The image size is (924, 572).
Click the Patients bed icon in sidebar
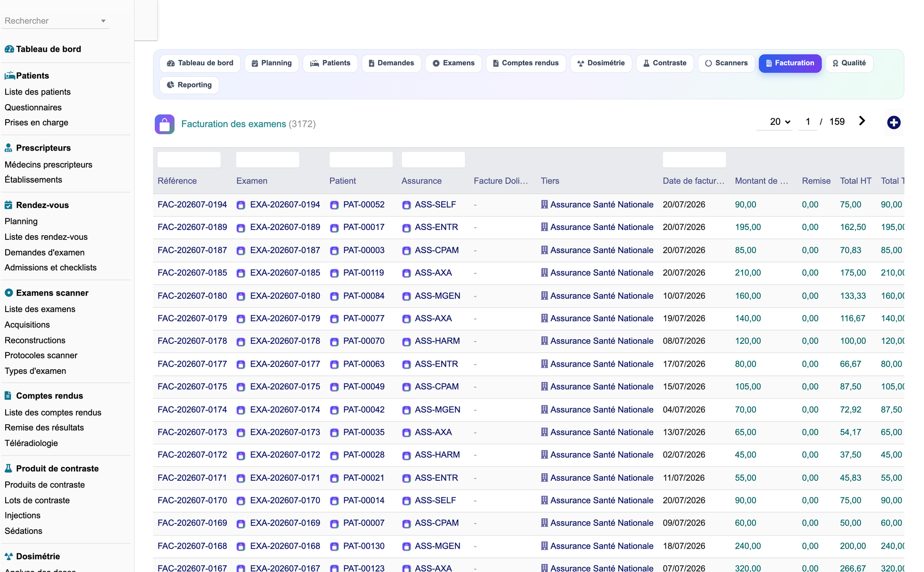point(9,76)
